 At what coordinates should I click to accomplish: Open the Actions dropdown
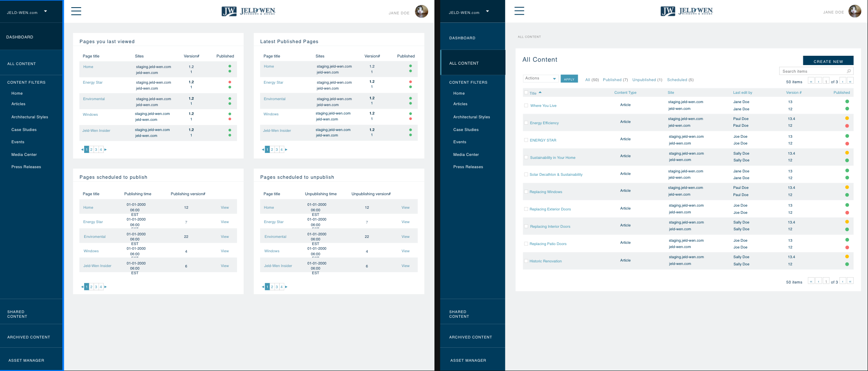point(541,79)
